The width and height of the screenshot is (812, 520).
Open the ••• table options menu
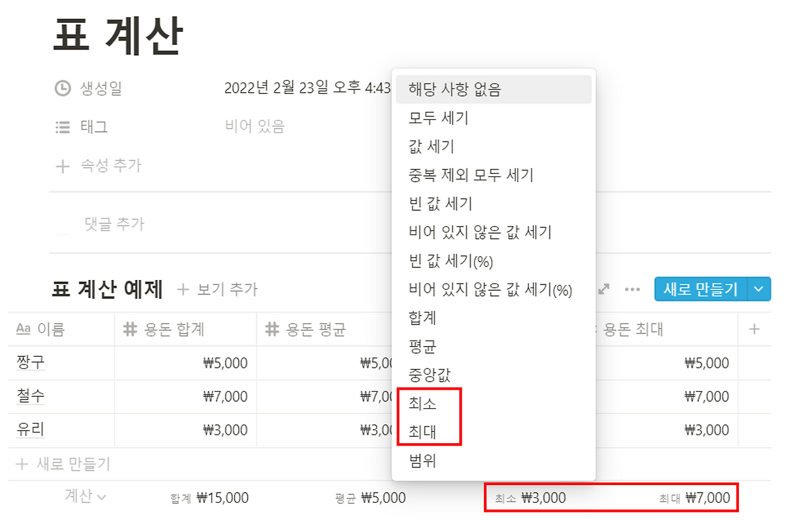[632, 289]
